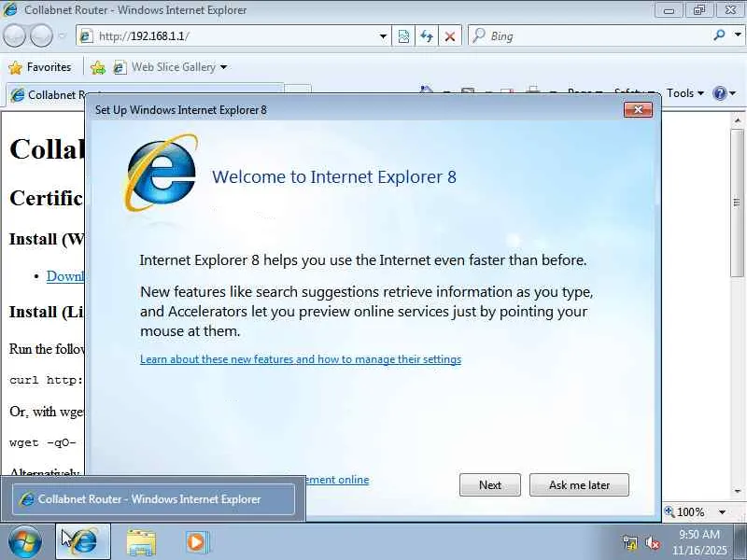
Task: Click the partially hidden 'ement online' link
Action: [337, 480]
